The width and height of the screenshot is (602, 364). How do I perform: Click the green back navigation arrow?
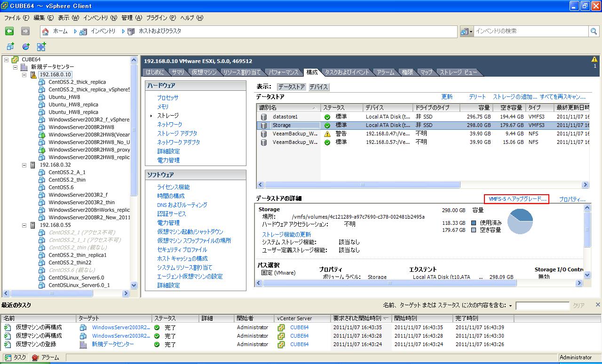point(9,31)
